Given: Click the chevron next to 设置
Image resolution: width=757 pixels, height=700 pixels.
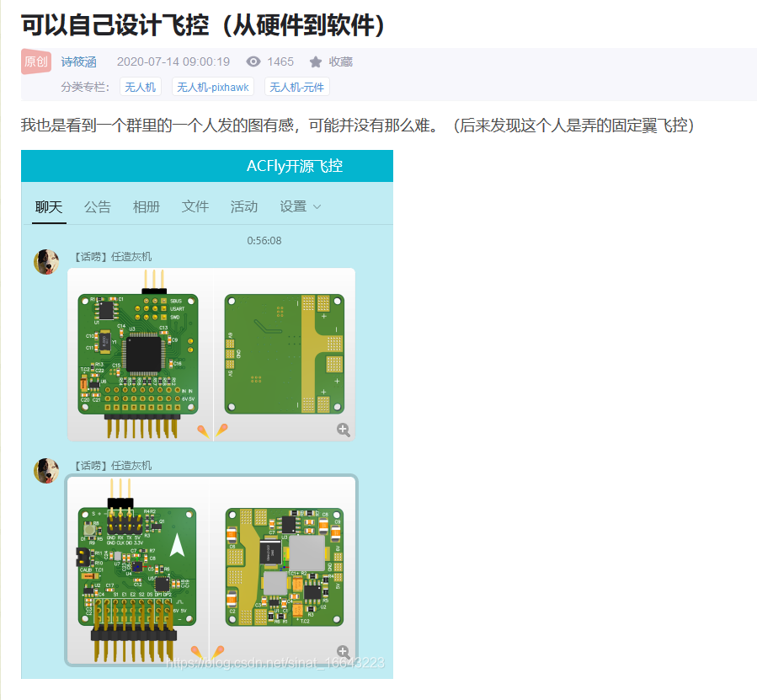Looking at the screenshot, I should click(317, 207).
